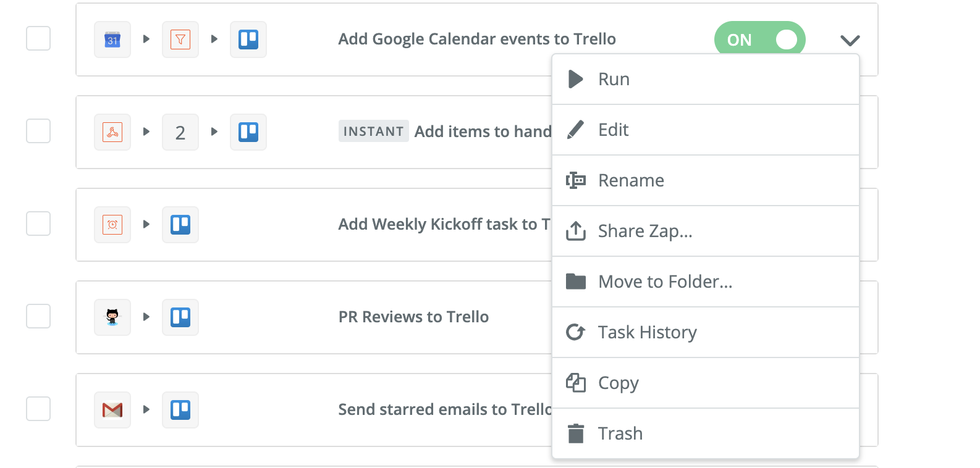Screen dimensions: 980x468
Task: Open the Add Google Calendar events zap title
Action: (476, 39)
